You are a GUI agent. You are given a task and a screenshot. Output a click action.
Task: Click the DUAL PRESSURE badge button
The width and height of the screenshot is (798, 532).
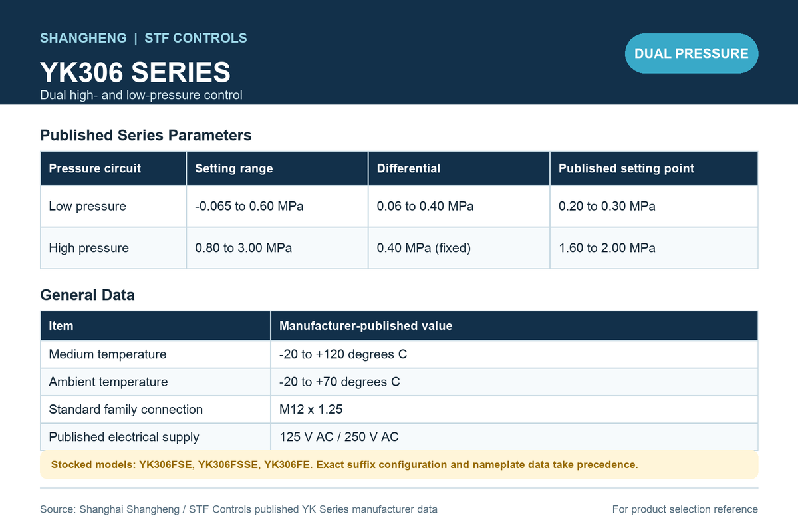pos(692,53)
